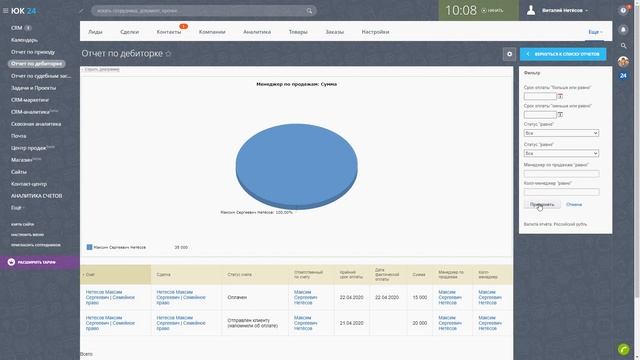
Task: Open the notifications bell icon
Action: (x=623, y=30)
